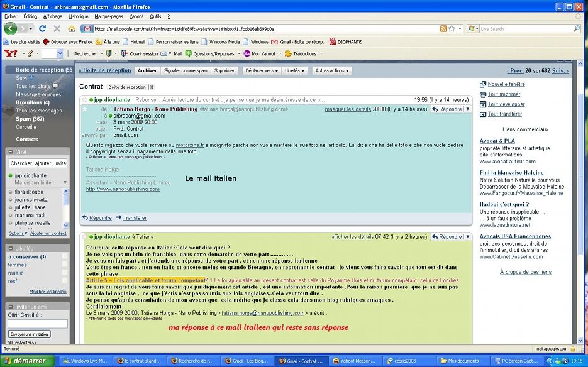Go to the Firefox home icon

click(72, 28)
